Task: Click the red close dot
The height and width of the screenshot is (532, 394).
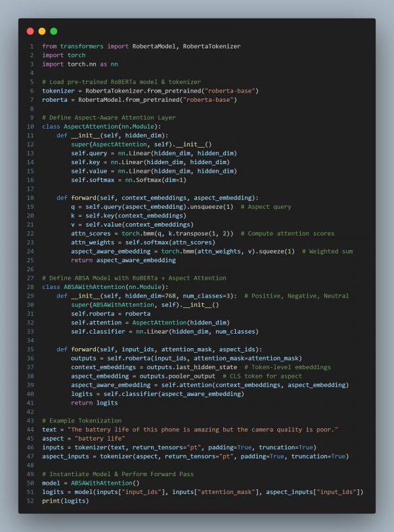Action: (x=30, y=31)
